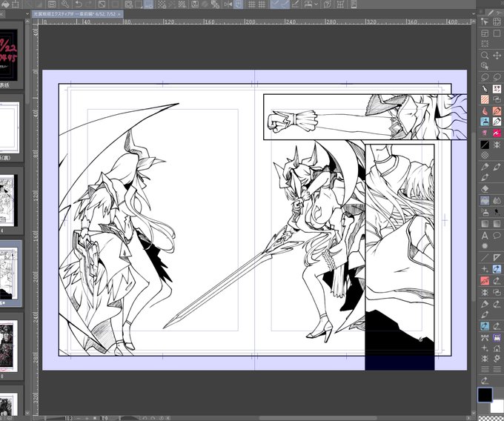
Task: Select sub drawing color white swatch
Action: tap(497, 406)
